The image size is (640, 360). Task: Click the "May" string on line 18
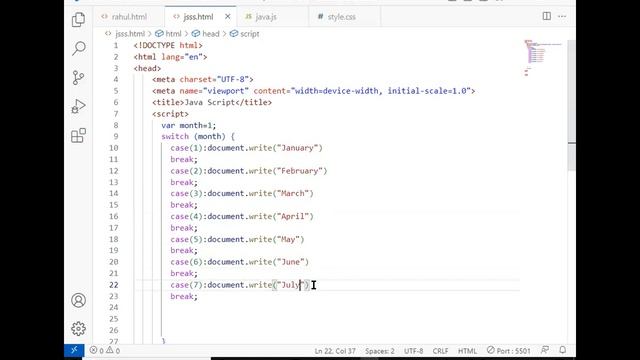pos(289,239)
